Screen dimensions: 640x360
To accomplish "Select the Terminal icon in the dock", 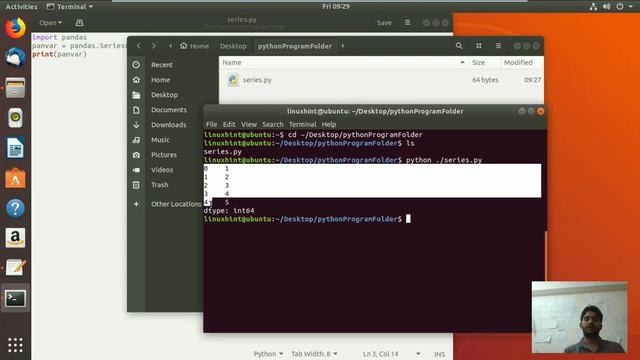I will point(15,298).
